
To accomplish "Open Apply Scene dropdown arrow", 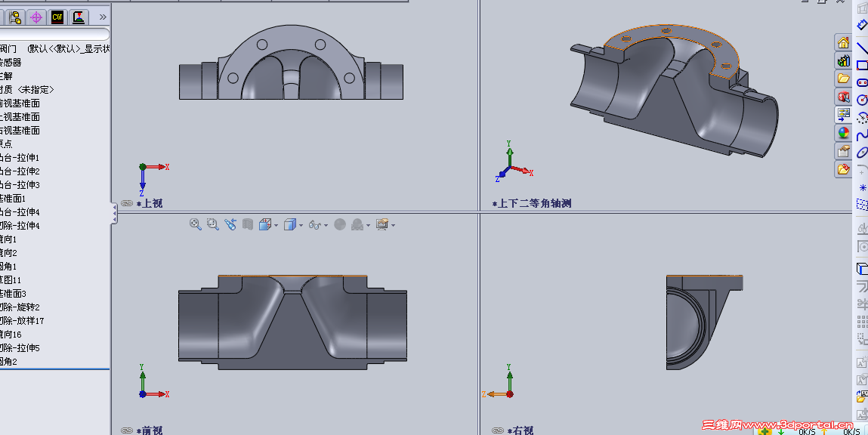I will (x=368, y=225).
